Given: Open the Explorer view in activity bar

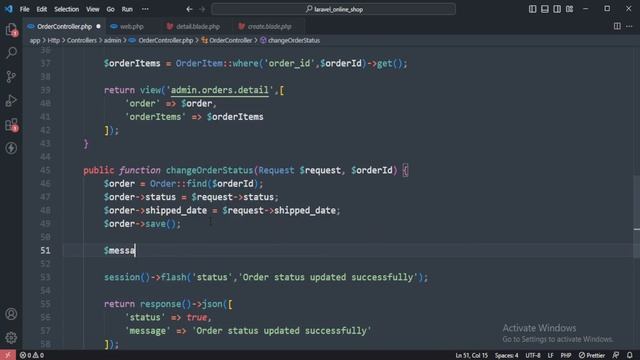Looking at the screenshot, I should [x=11, y=29].
